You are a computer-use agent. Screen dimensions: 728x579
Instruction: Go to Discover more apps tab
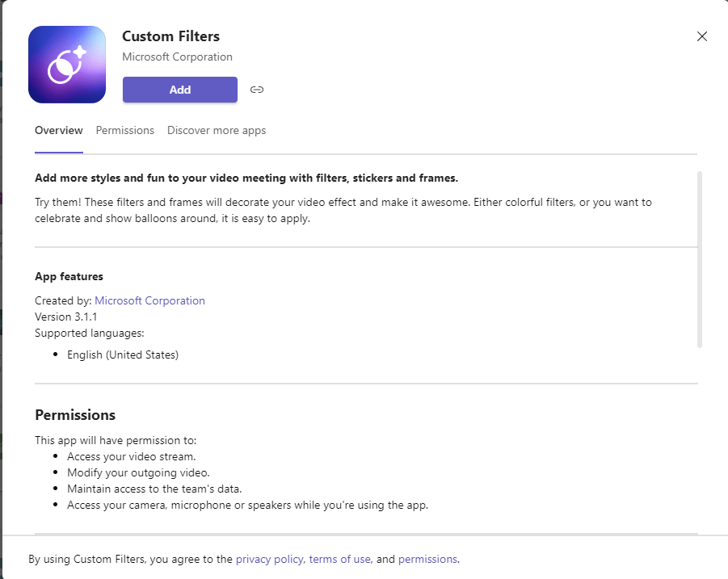pos(217,131)
